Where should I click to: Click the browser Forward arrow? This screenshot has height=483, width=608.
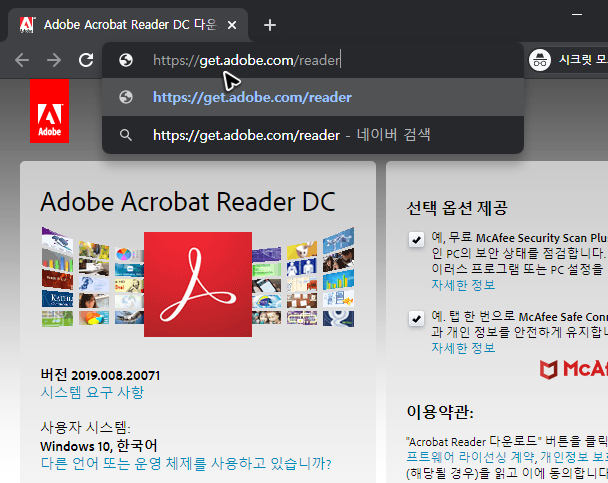click(54, 60)
